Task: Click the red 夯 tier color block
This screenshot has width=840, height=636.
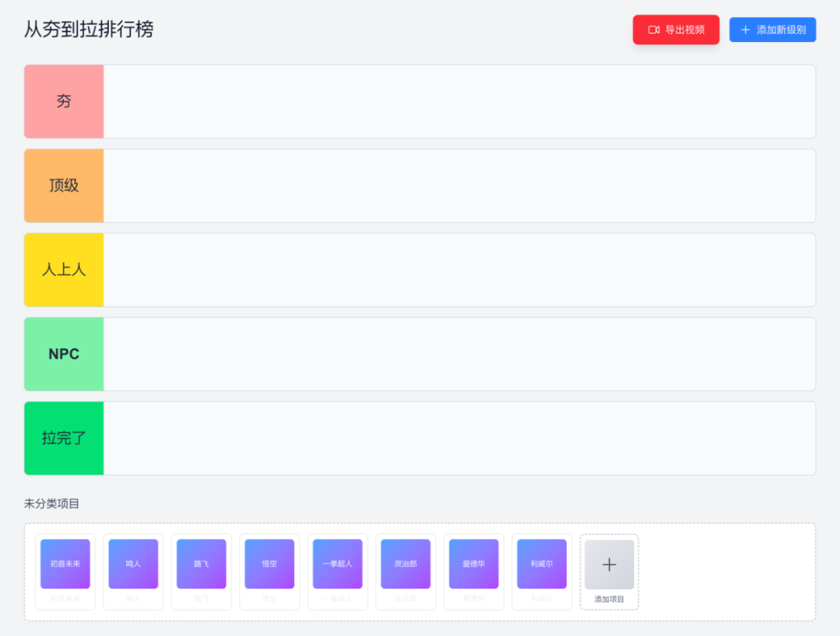Action: [64, 101]
